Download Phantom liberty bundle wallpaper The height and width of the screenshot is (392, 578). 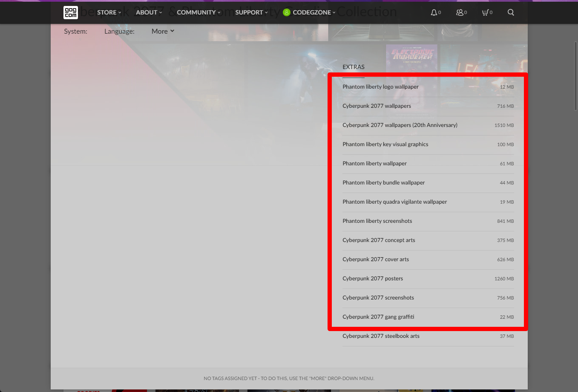[428, 183]
